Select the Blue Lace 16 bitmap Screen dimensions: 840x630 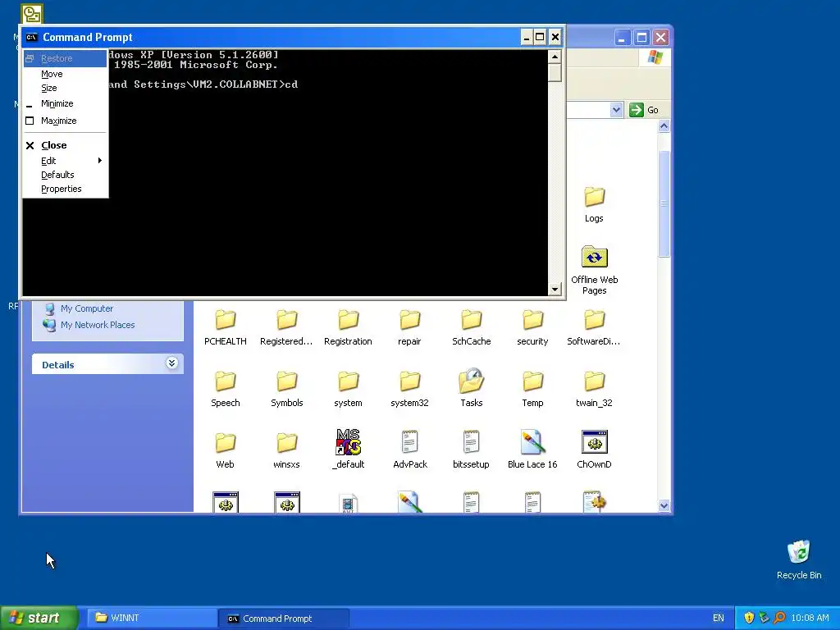(x=532, y=450)
